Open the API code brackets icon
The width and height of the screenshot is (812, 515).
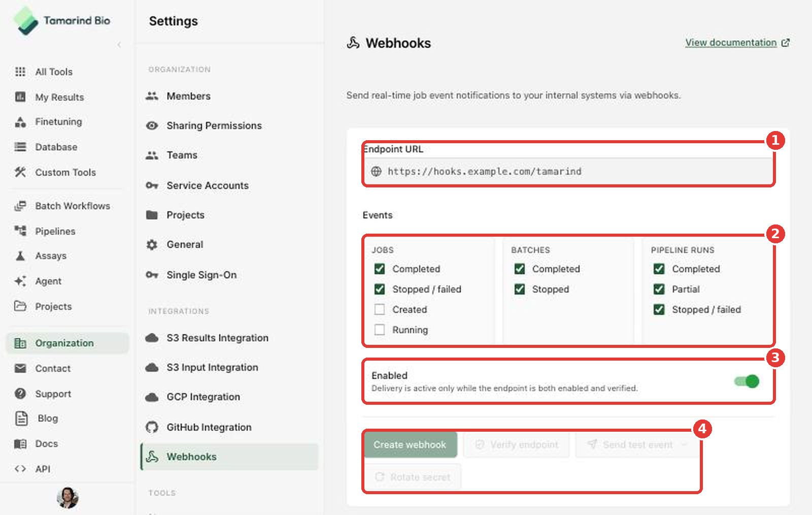pyautogui.click(x=20, y=469)
